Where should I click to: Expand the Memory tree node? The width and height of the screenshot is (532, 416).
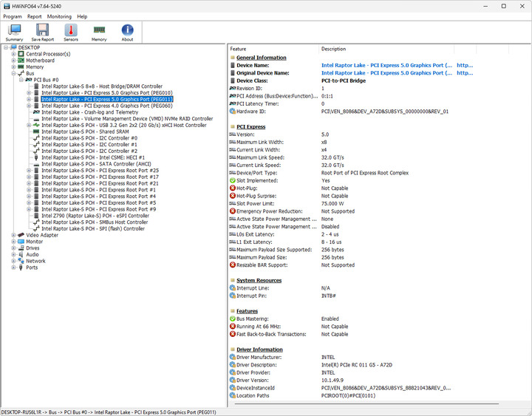click(13, 67)
